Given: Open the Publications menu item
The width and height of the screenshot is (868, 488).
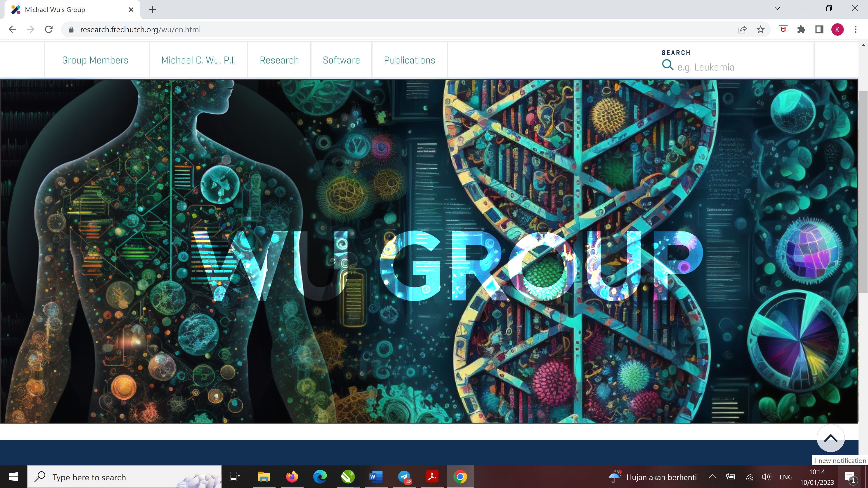Looking at the screenshot, I should click(409, 60).
